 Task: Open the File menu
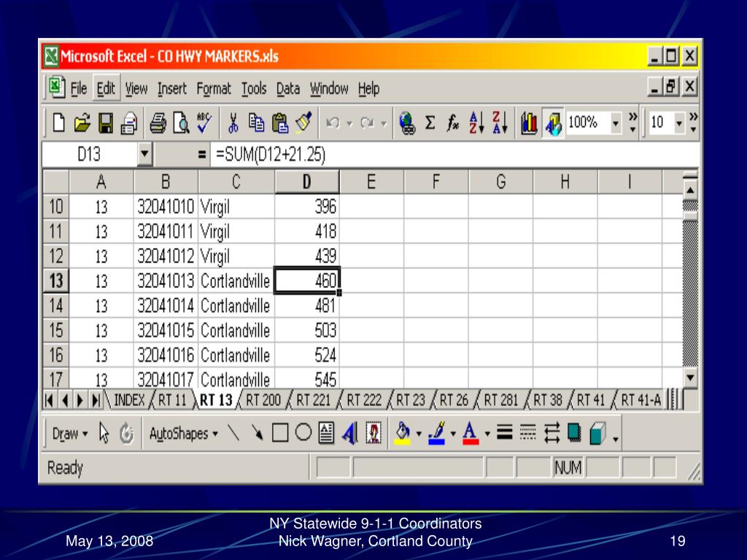79,88
